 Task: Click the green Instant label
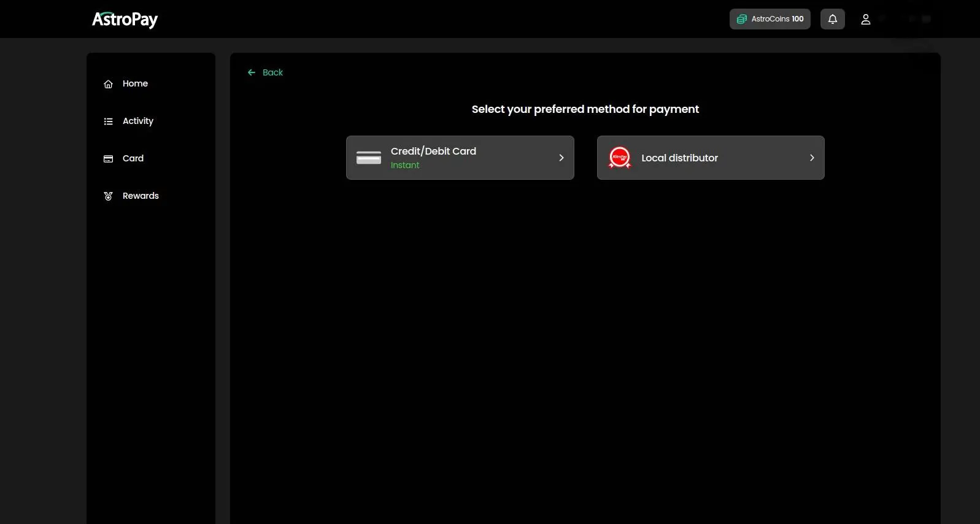click(x=405, y=165)
